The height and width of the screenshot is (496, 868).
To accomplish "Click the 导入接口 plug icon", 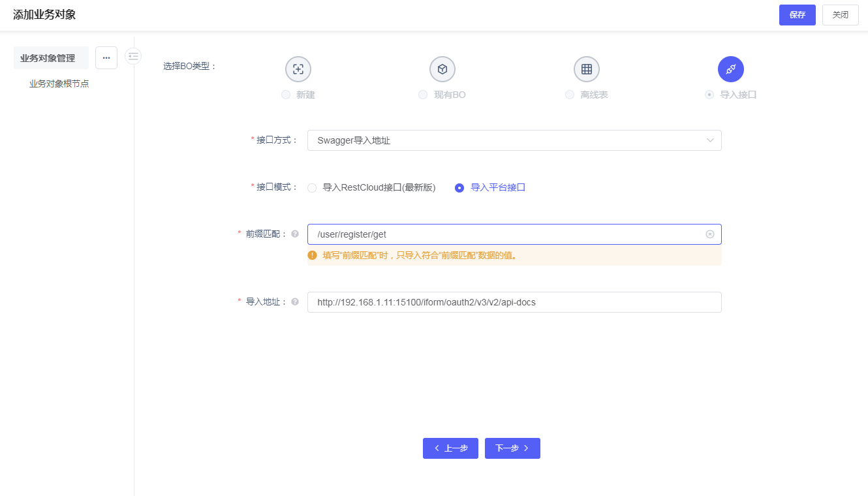I will tap(730, 69).
